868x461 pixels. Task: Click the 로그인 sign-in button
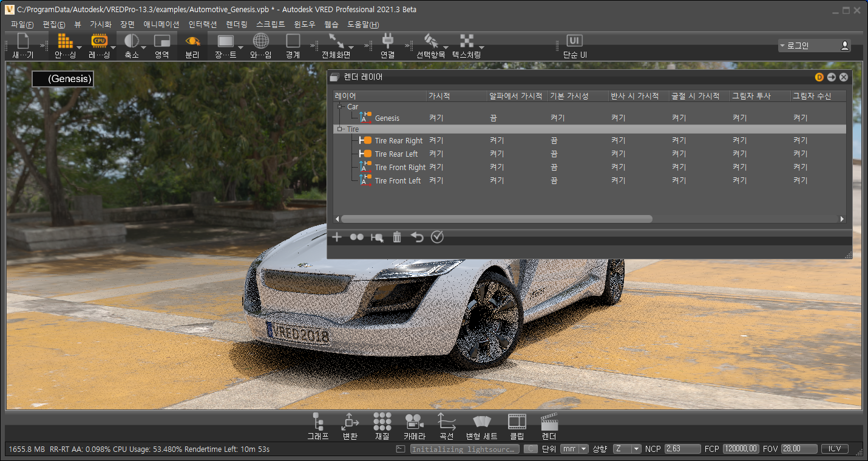point(814,46)
